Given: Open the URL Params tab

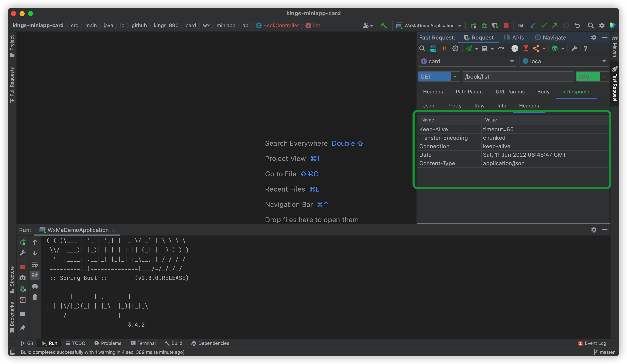Looking at the screenshot, I should (510, 92).
